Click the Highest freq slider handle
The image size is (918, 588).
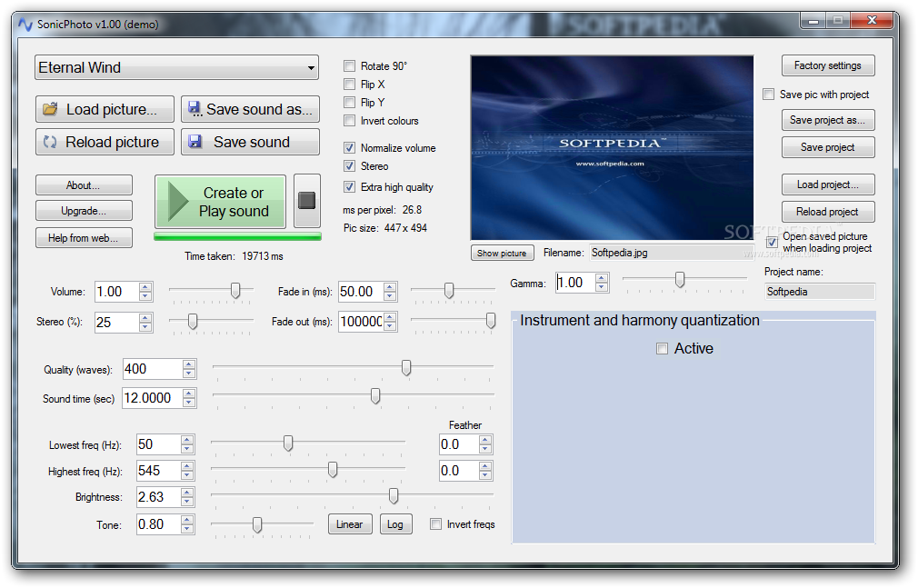(x=333, y=469)
